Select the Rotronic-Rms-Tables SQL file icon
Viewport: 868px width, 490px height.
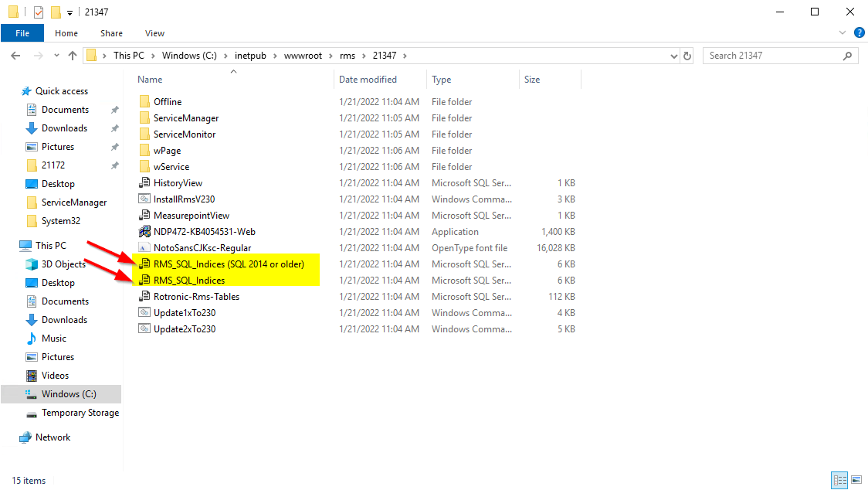(x=144, y=296)
